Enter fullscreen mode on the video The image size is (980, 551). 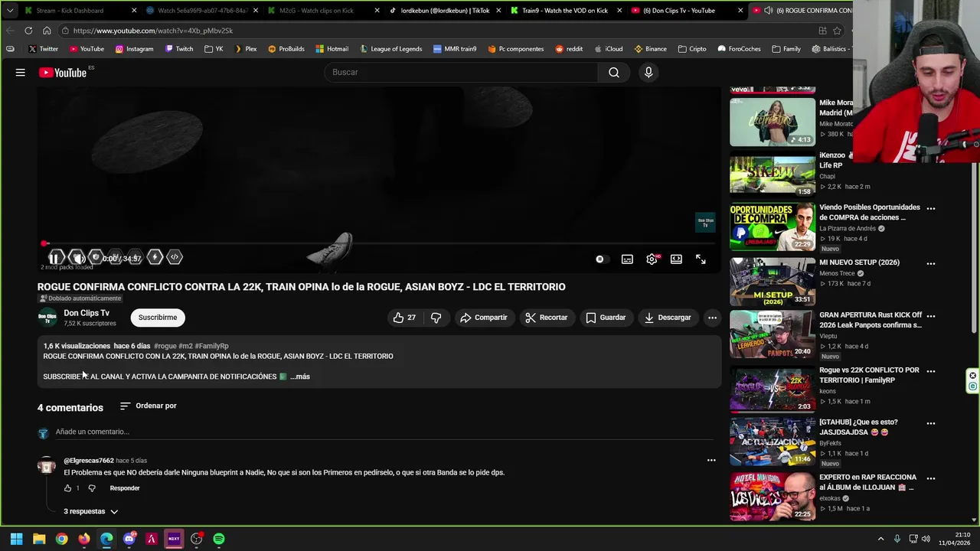701,259
